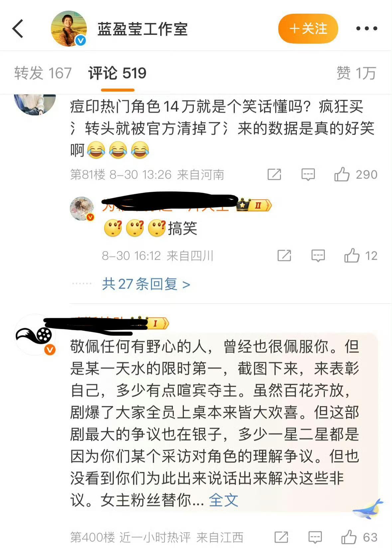Open the 赞 1万 likes tab
This screenshot has height=555, width=392.
(x=356, y=73)
